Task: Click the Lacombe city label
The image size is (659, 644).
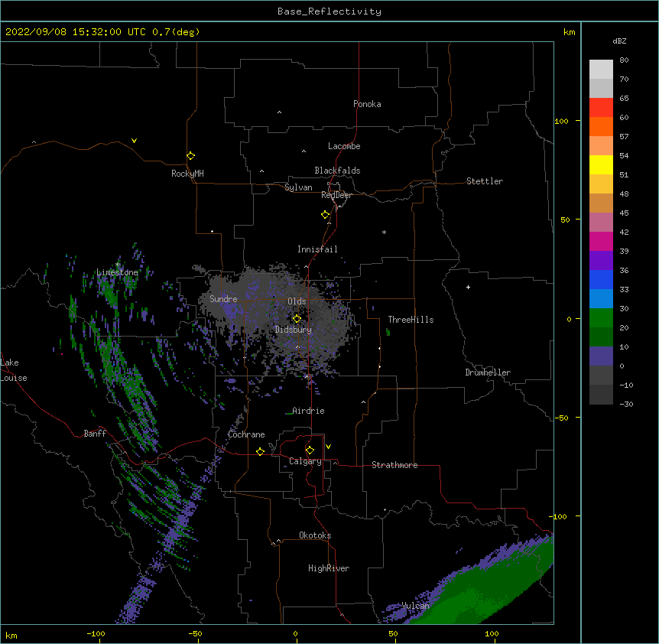Action: coord(344,146)
